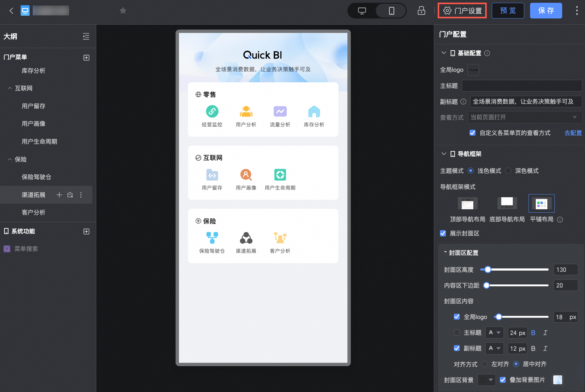This screenshot has width=585, height=392.
Task: Collapse the 大纲 outline panel
Action: coord(86,36)
